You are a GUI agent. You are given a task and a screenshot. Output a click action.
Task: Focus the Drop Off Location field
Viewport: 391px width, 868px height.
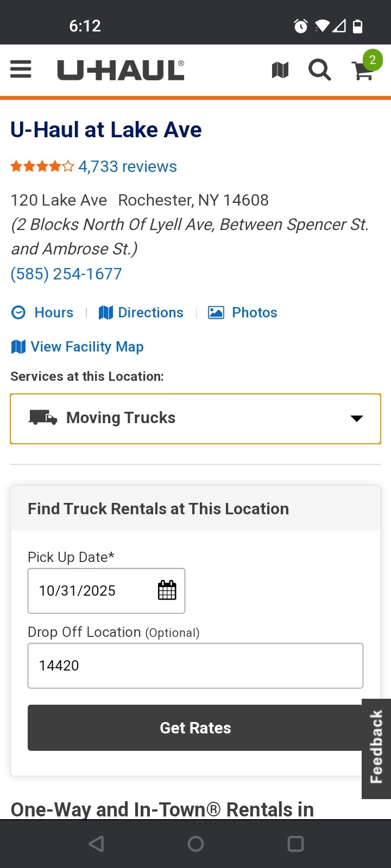coord(195,666)
